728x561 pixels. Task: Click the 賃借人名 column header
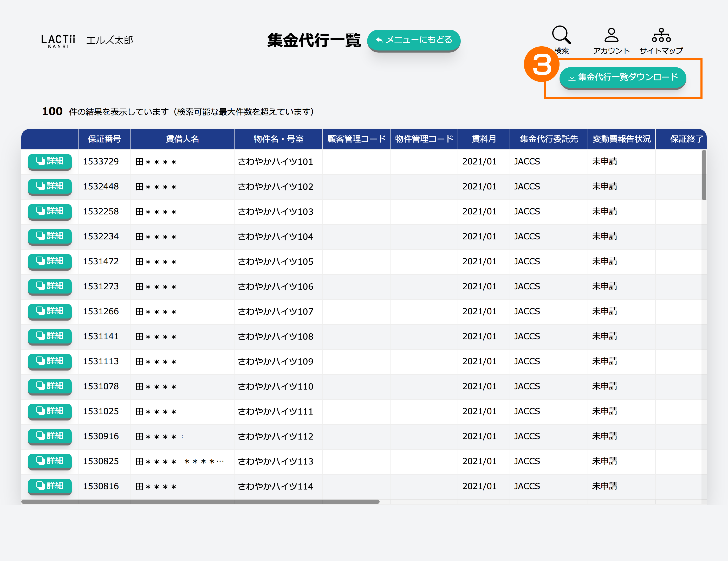(x=182, y=139)
